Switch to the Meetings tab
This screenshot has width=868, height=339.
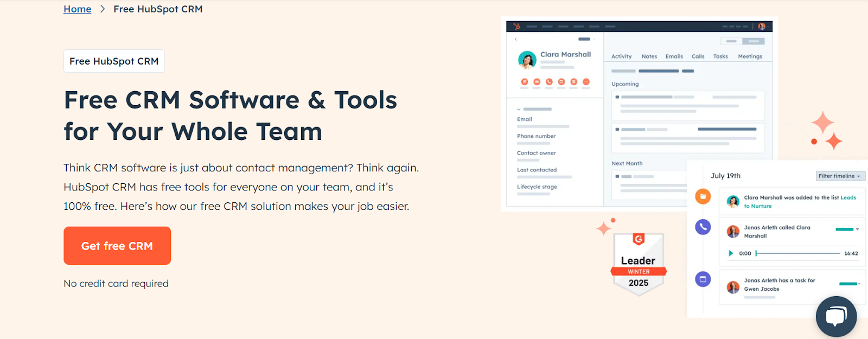click(x=750, y=56)
